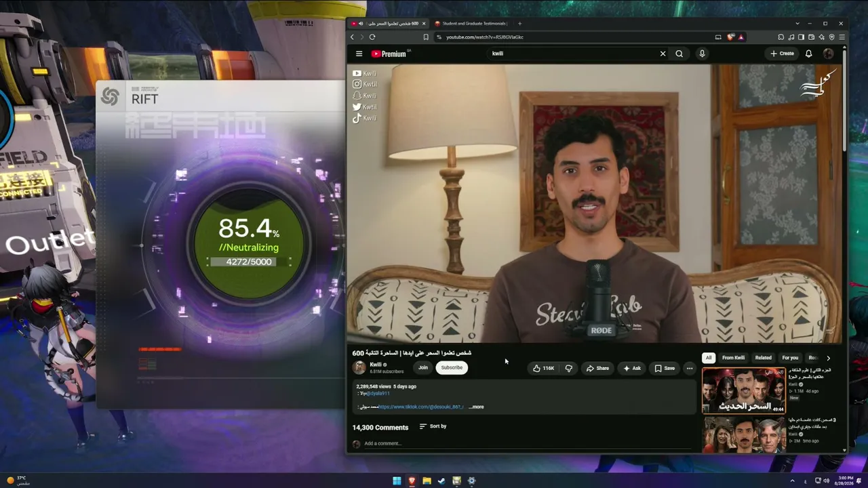The height and width of the screenshot is (488, 868).
Task: Open the Create menu on YouTube
Action: click(782, 54)
